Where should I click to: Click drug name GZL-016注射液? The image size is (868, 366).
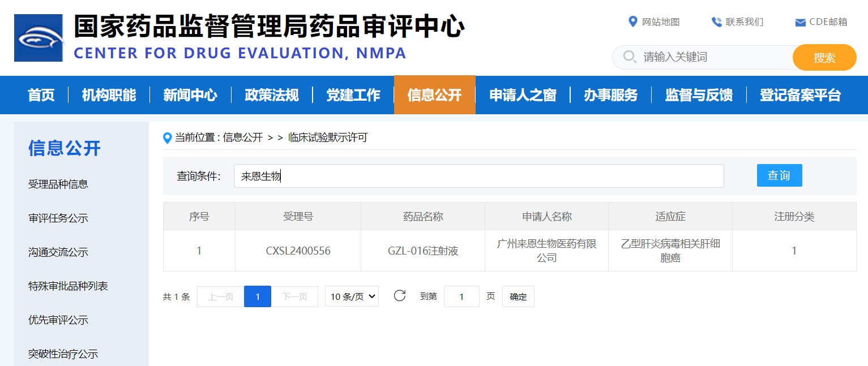click(x=423, y=251)
